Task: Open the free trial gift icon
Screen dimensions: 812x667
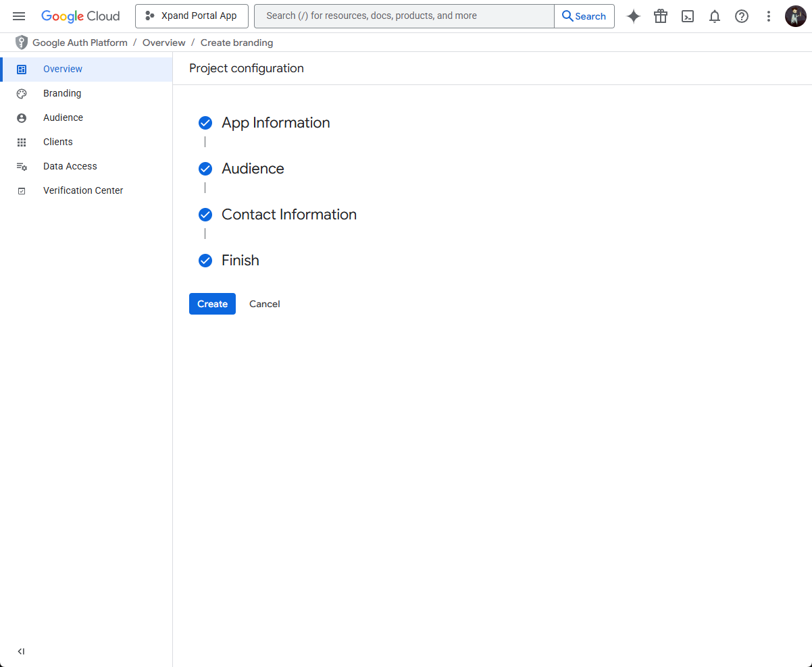Action: pos(660,16)
